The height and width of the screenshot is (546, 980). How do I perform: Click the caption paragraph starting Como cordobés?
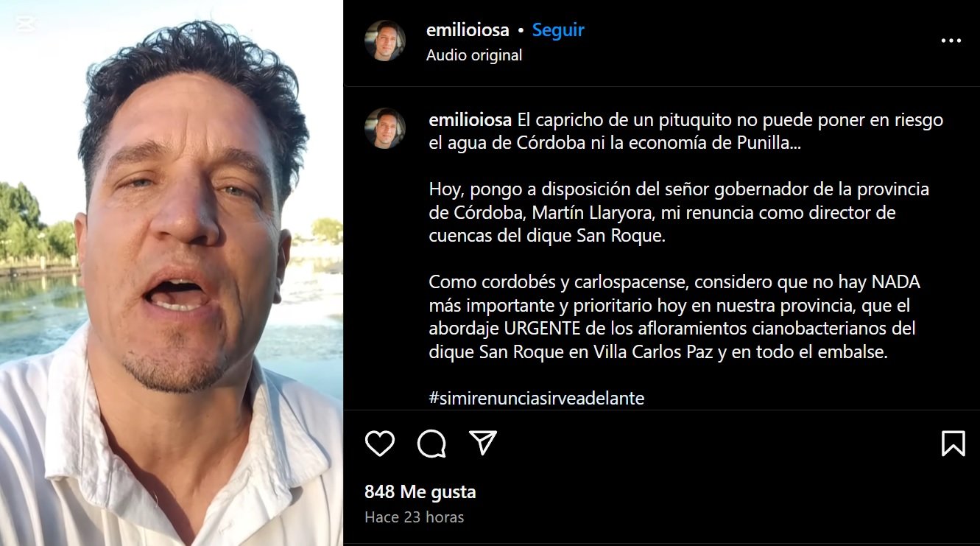pos(674,317)
